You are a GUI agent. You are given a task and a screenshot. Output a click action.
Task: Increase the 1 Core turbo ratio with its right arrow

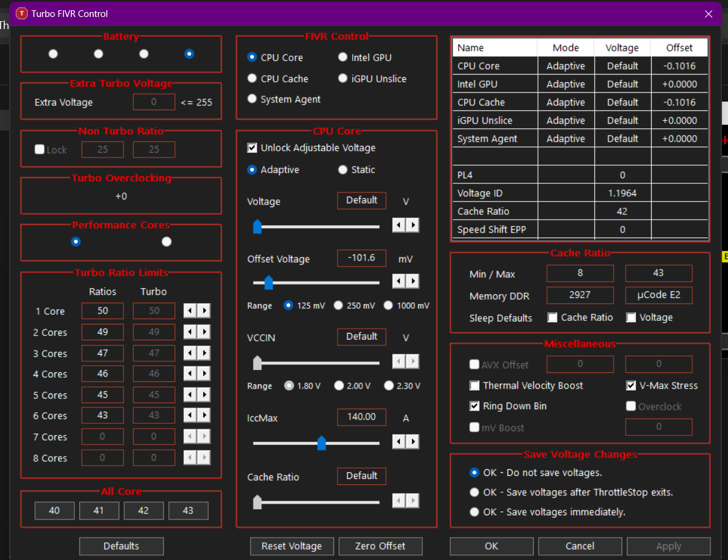pos(204,311)
